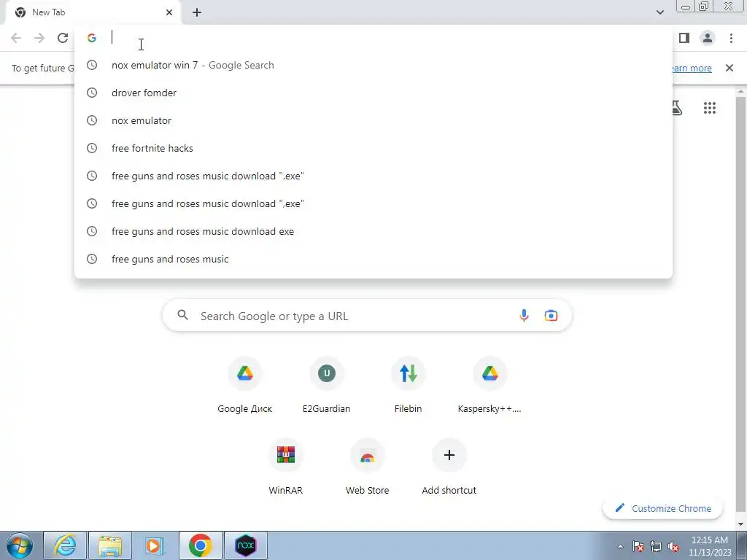Dismiss the info bar with its X
Screen dimensions: 747x560
pos(729,68)
